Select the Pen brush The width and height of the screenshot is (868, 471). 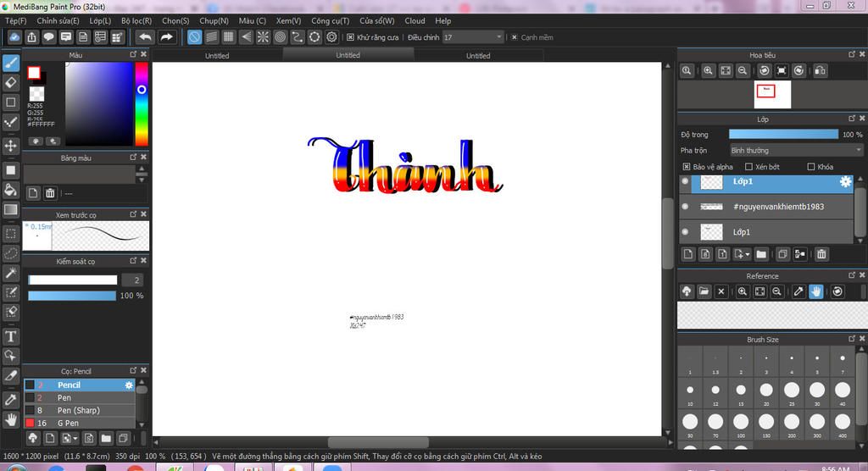coord(79,397)
